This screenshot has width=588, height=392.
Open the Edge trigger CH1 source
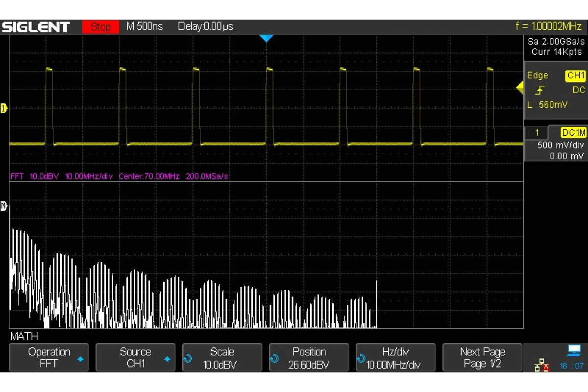click(x=575, y=75)
